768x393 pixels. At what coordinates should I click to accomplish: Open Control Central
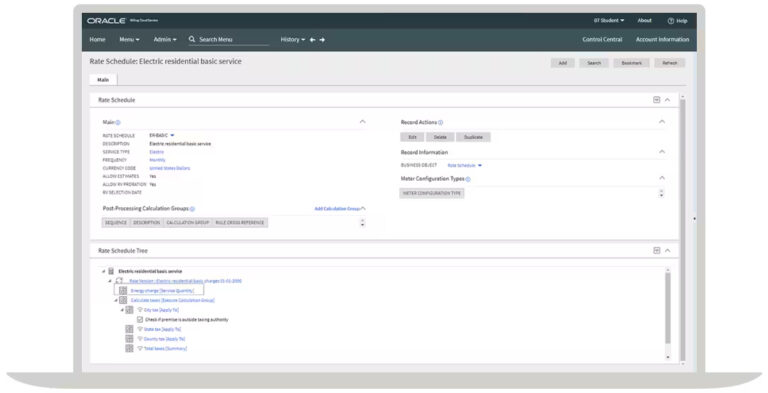(602, 40)
